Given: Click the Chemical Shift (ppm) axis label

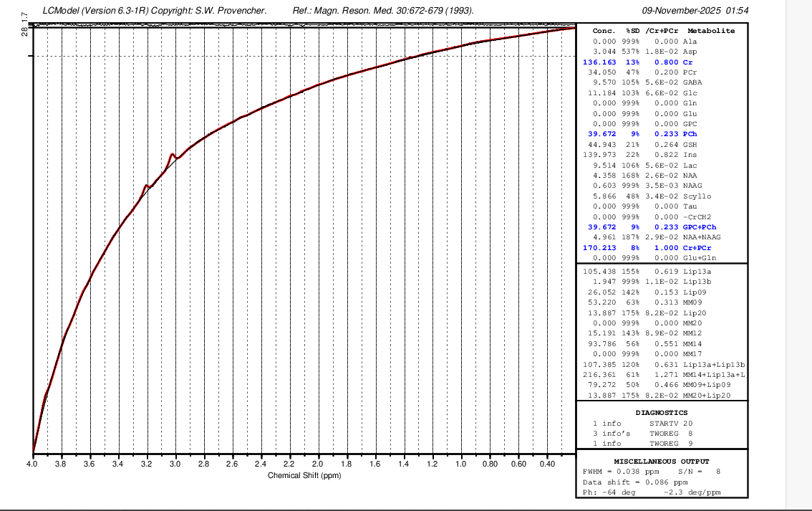Looking at the screenshot, I should pos(304,476).
